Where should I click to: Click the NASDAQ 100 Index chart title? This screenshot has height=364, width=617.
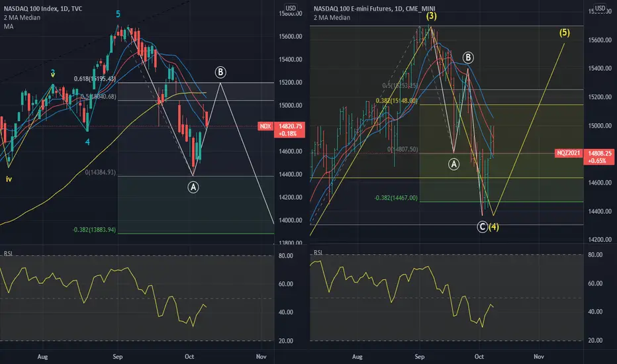[43, 9]
